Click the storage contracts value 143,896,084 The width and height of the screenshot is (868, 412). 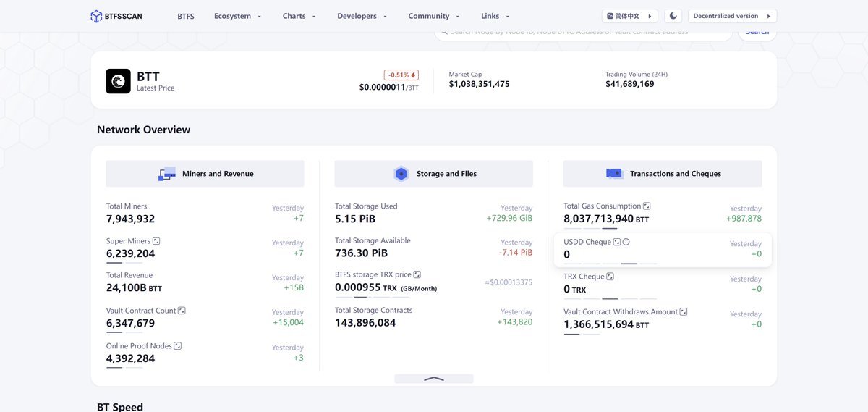click(x=365, y=322)
